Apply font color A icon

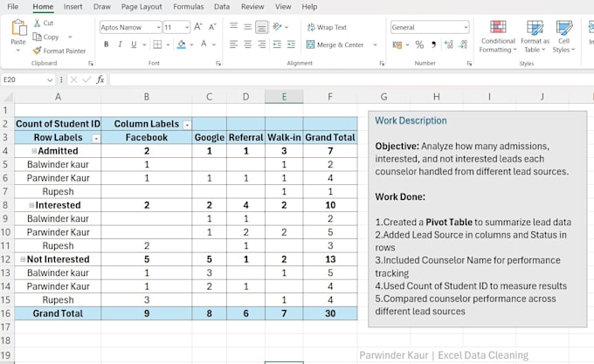coord(204,45)
